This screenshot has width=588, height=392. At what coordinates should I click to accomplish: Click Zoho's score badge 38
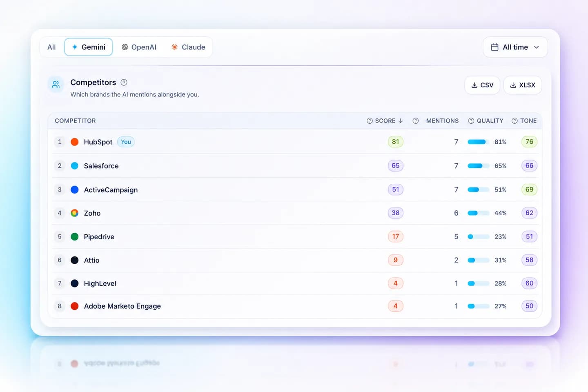tap(396, 213)
